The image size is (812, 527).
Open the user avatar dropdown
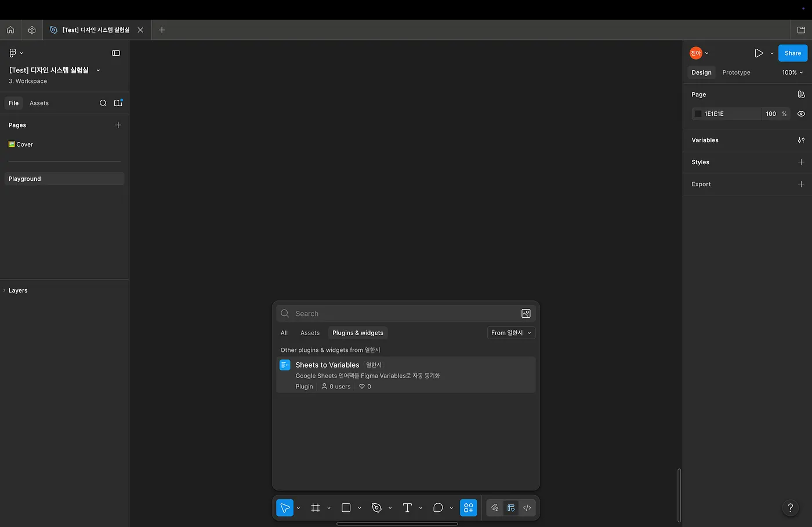pos(699,53)
